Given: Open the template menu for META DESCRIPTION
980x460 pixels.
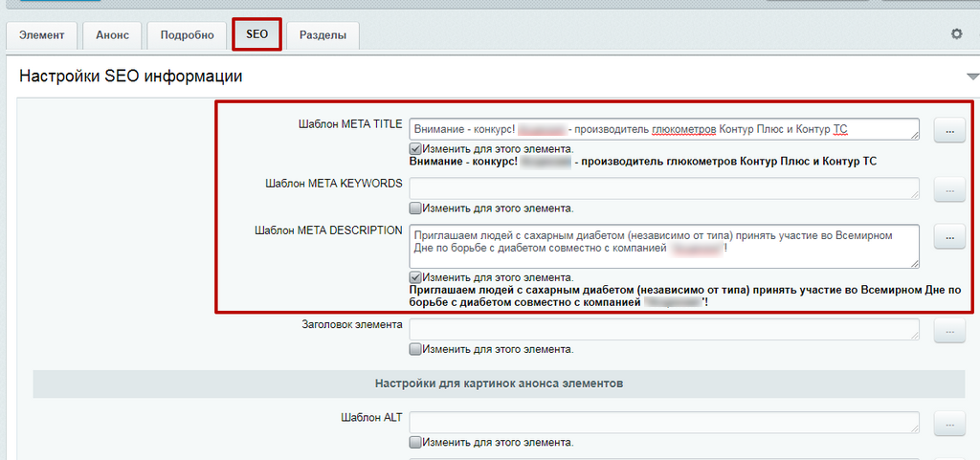Looking at the screenshot, I should click(x=950, y=236).
